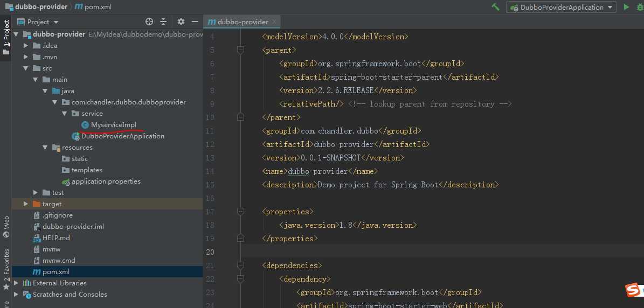Click the orange target folder icon
The height and width of the screenshot is (308, 644).
click(37, 204)
